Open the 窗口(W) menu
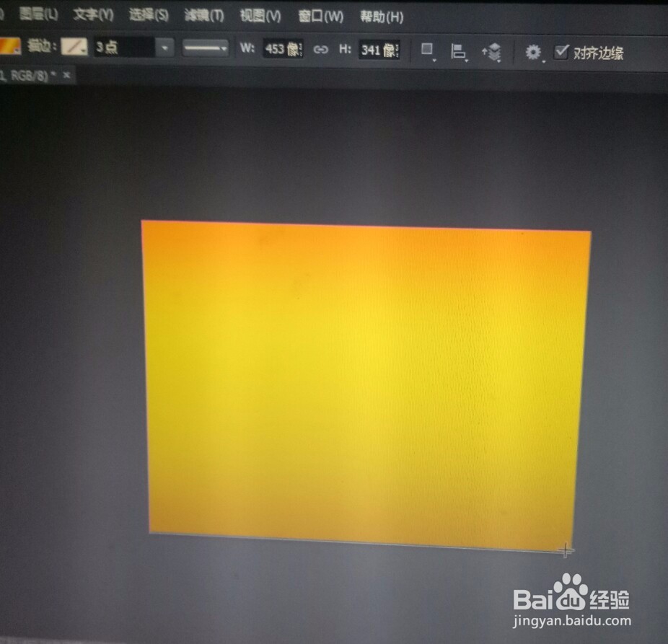Screen dimensions: 668x644 point(321,16)
